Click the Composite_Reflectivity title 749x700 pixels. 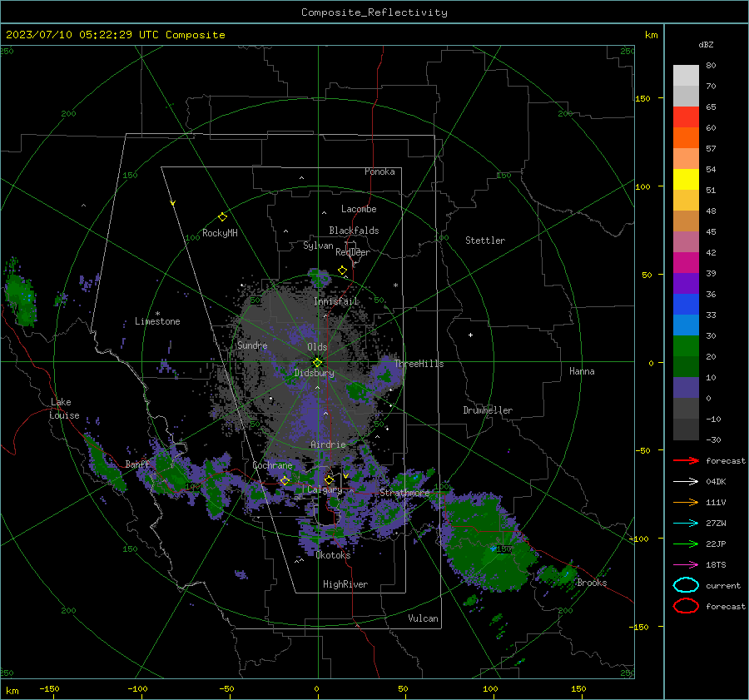[374, 12]
